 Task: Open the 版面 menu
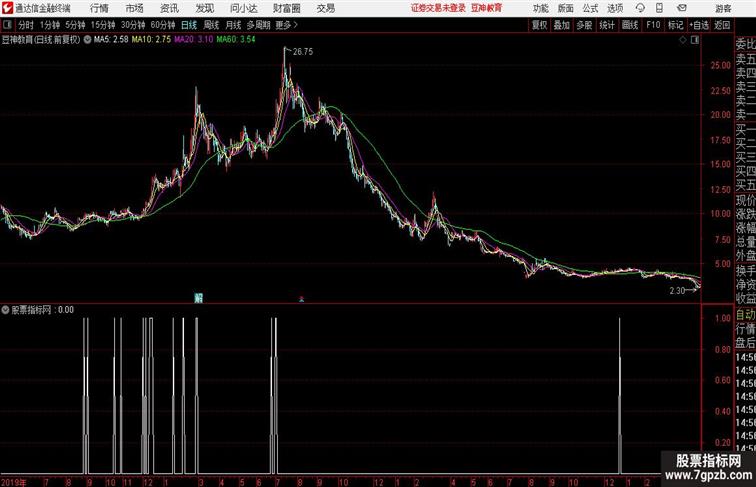[x=566, y=8]
